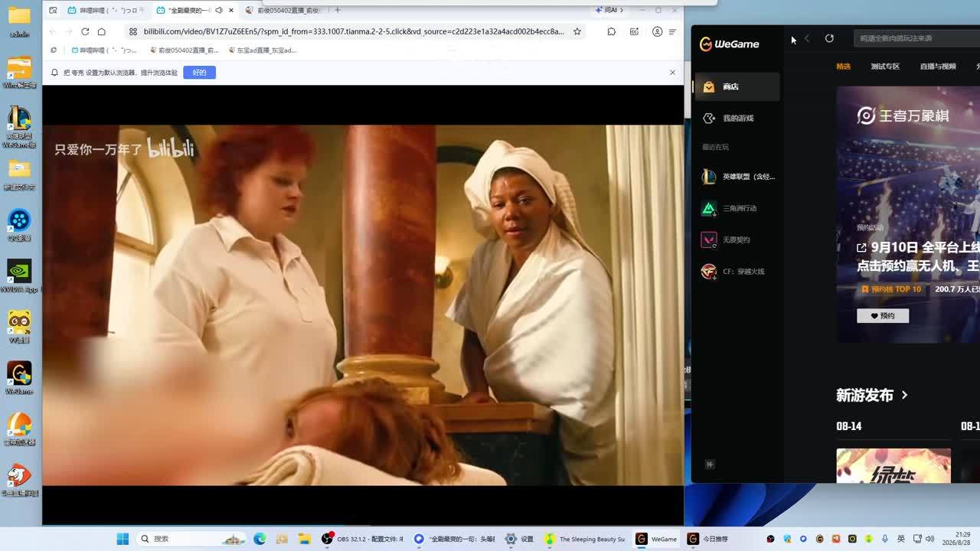980x551 pixels.
Task: Open the browser main menu icon
Action: point(672,31)
